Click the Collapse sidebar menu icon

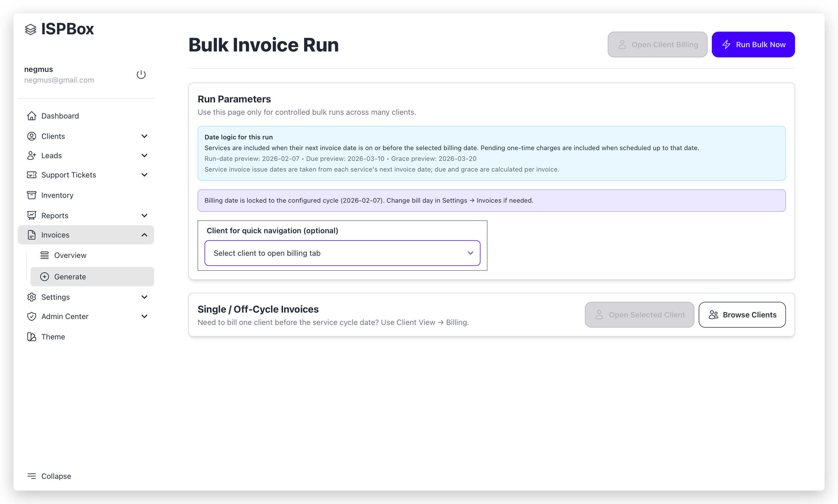(x=32, y=476)
